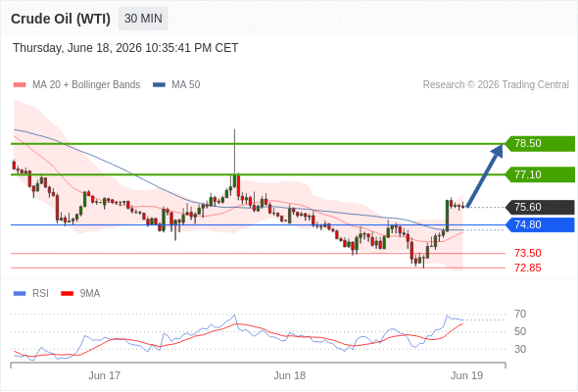The height and width of the screenshot is (392, 578).
Task: Click the Jun 19 date axis label
Action: pyautogui.click(x=466, y=375)
